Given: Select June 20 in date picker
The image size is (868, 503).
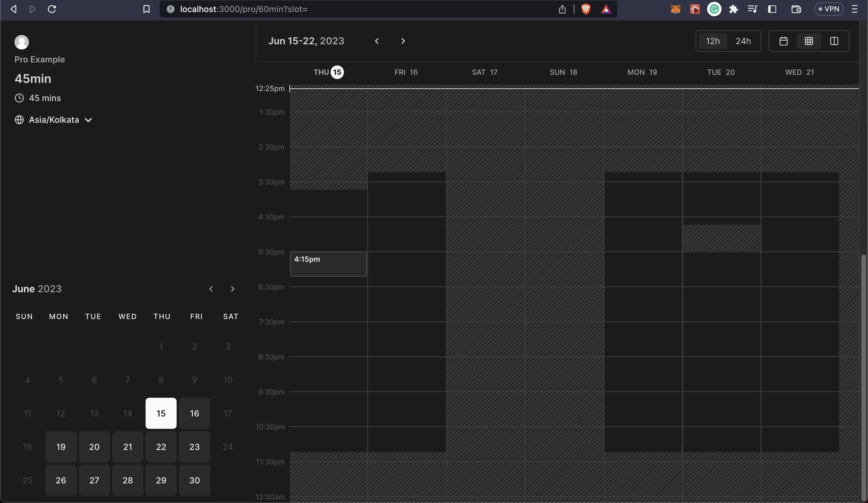Looking at the screenshot, I should coord(94,447).
